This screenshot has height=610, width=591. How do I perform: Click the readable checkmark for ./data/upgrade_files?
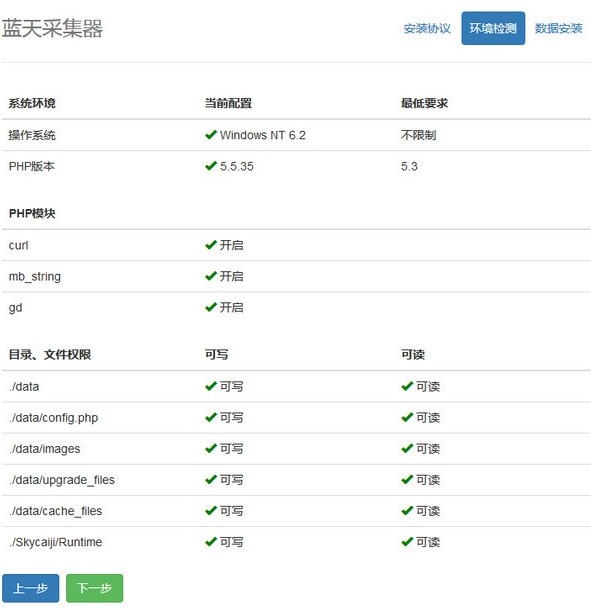407,479
